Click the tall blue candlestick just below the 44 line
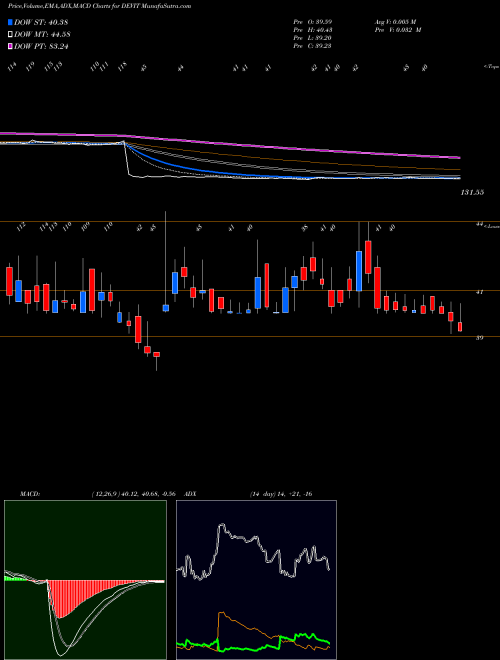The height and width of the screenshot is (660, 500). (x=359, y=271)
